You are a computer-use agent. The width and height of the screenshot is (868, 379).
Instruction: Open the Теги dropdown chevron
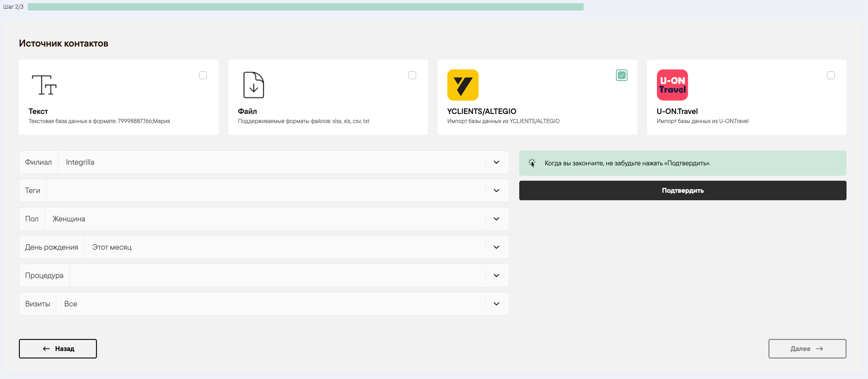(496, 190)
